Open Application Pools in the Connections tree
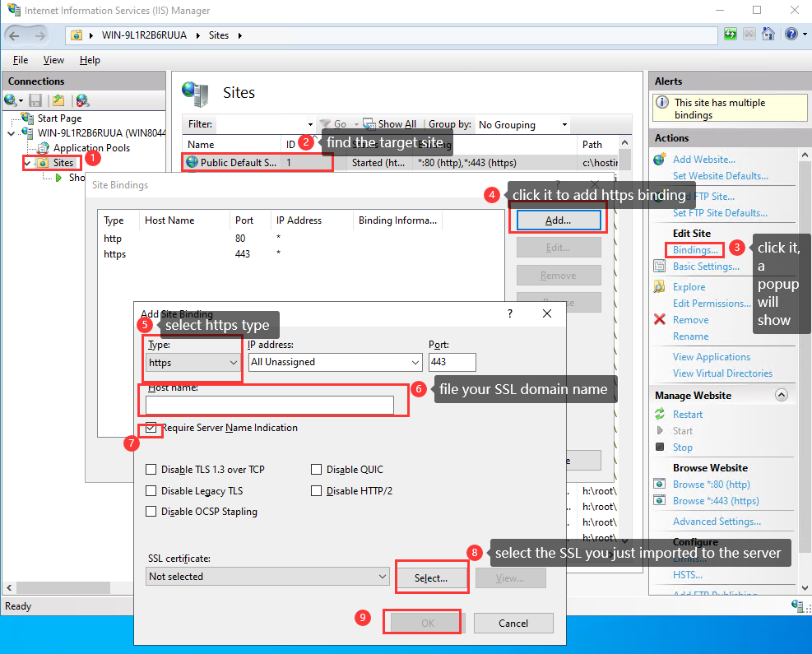812x654 pixels. tap(90, 148)
